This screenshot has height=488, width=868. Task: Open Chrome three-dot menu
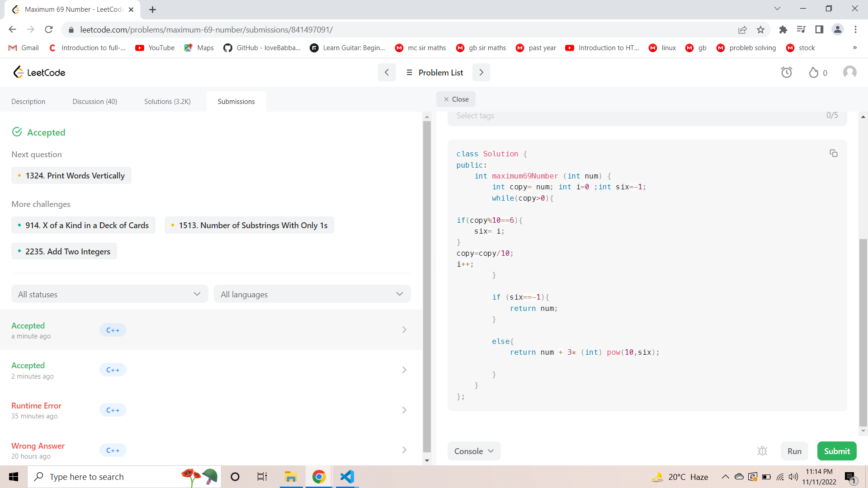[855, 29]
